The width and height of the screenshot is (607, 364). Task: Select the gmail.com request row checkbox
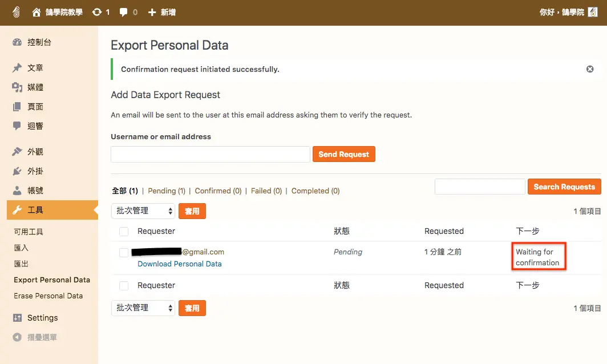click(x=124, y=253)
